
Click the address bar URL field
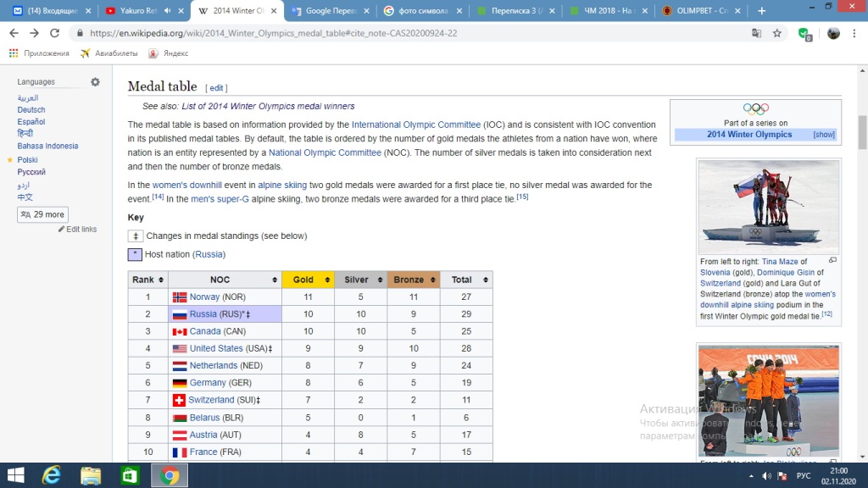click(x=409, y=33)
